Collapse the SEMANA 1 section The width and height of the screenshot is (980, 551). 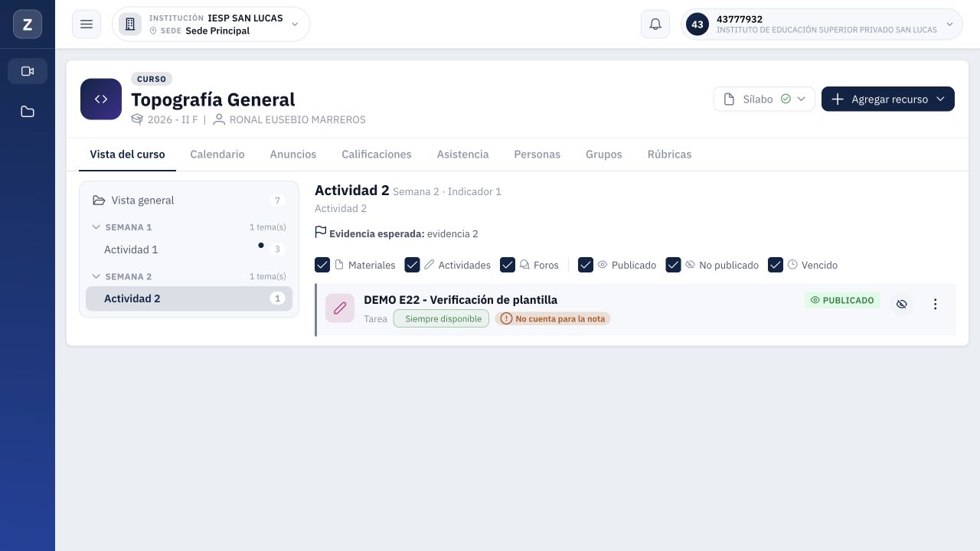[96, 227]
